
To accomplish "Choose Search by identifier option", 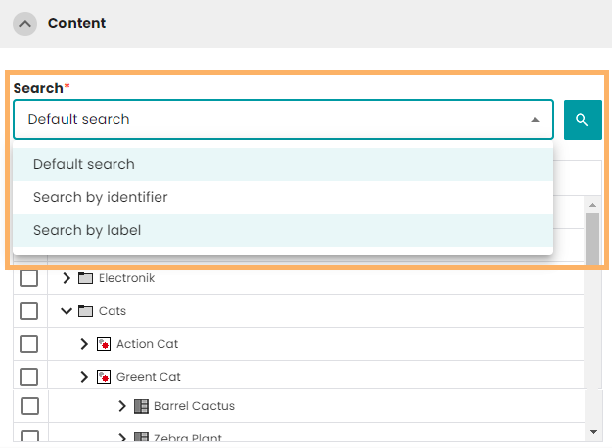I will pyautogui.click(x=100, y=197).
